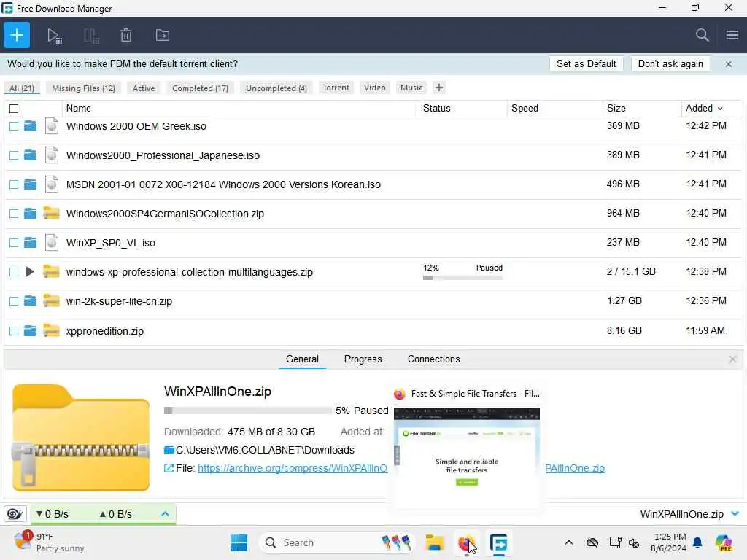Filter by Torrent tag
The image size is (747, 560).
tap(336, 87)
